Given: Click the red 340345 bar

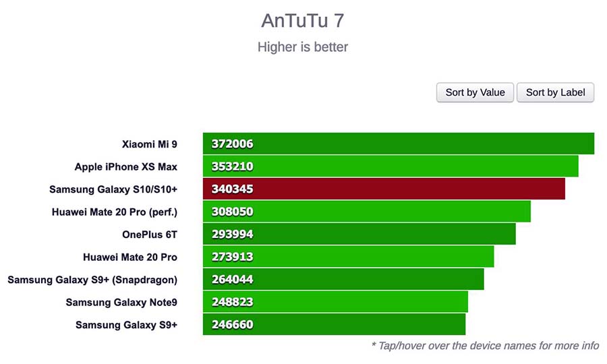Looking at the screenshot, I should click(x=384, y=189).
